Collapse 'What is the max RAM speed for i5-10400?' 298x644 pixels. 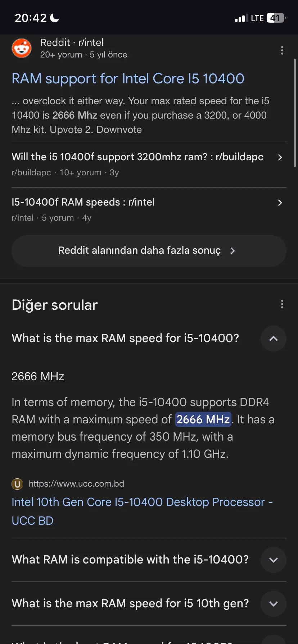273,339
